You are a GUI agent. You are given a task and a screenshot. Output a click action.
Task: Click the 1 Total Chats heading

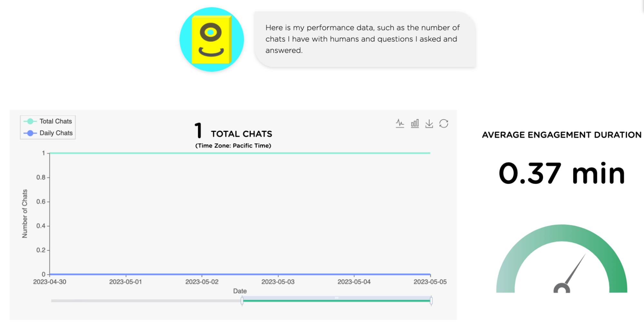click(x=233, y=131)
